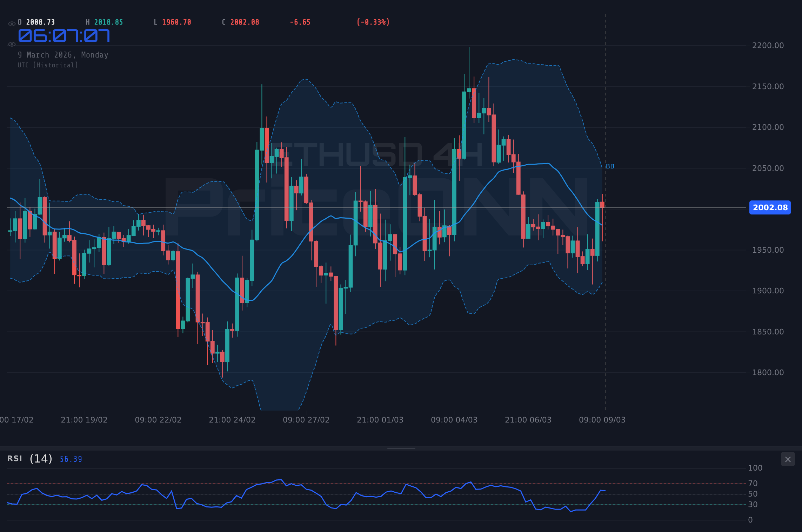This screenshot has height=532, width=802.
Task: Click the pane resize handle above RSI
Action: pos(401,448)
